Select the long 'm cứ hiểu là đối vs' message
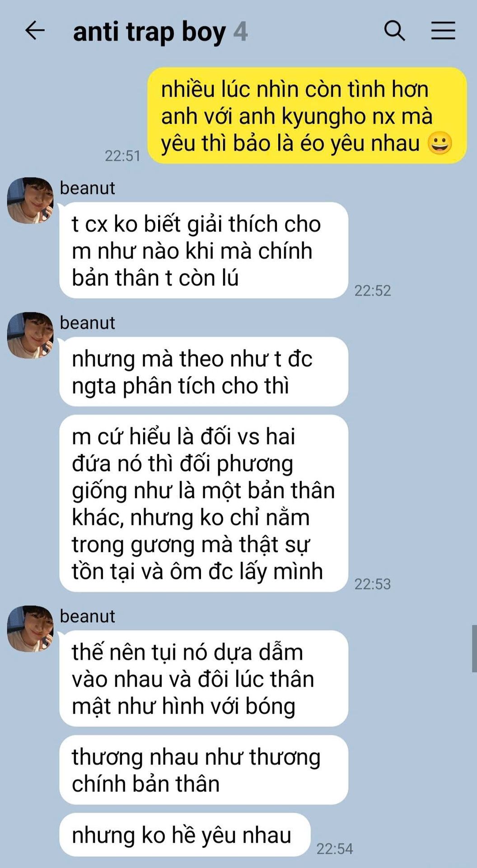Viewport: 477px width, 868px height. [204, 503]
